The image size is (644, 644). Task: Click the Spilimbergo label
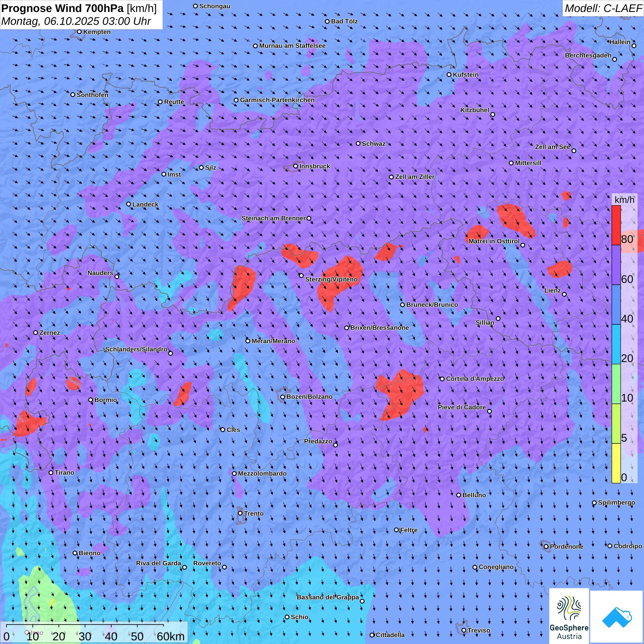pyautogui.click(x=616, y=502)
